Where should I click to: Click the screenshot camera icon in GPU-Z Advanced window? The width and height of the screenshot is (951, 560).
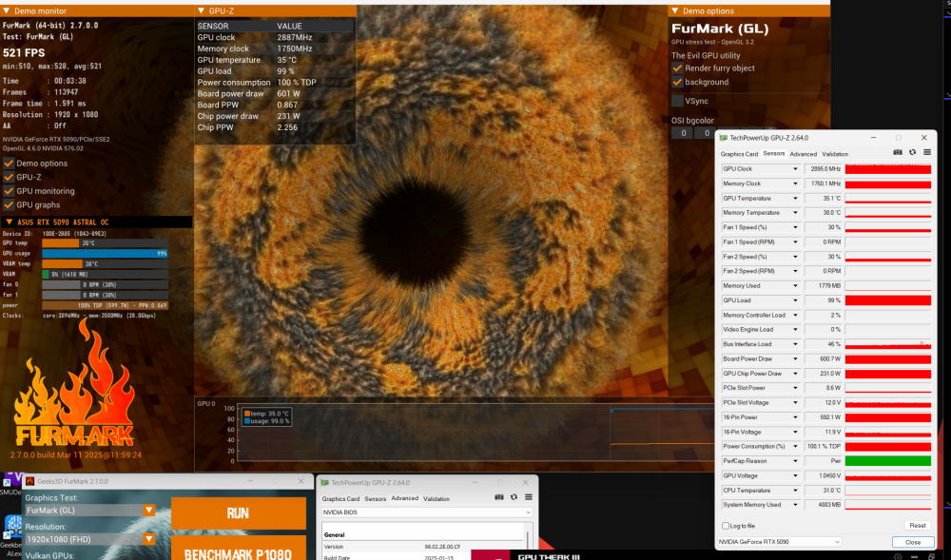[x=499, y=497]
